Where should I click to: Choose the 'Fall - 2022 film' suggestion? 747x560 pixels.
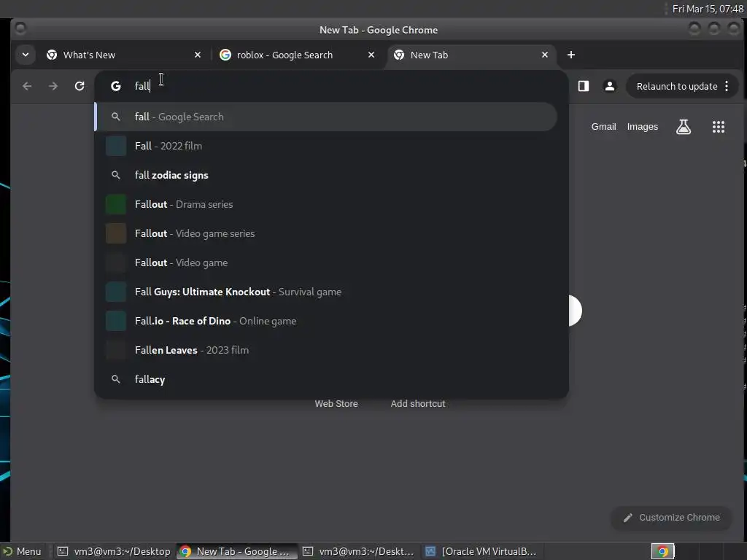(326, 146)
